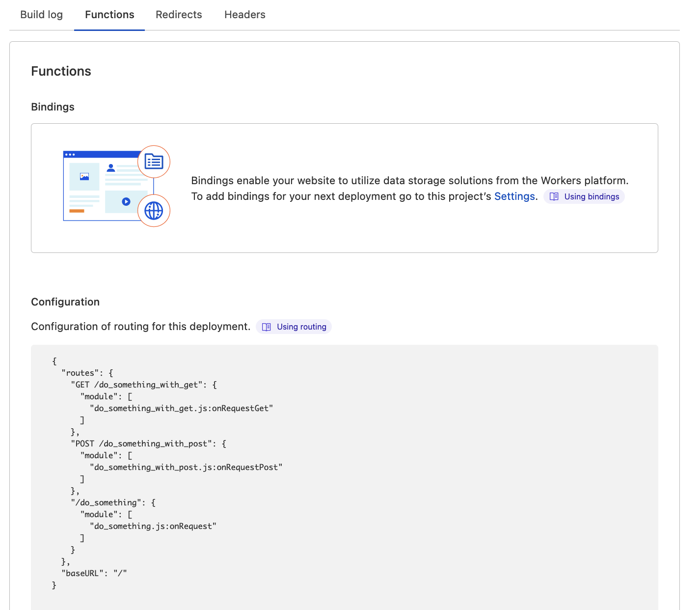
Task: Click the "do_something_with_post.js:onRequestPost" module entry
Action: pos(186,467)
